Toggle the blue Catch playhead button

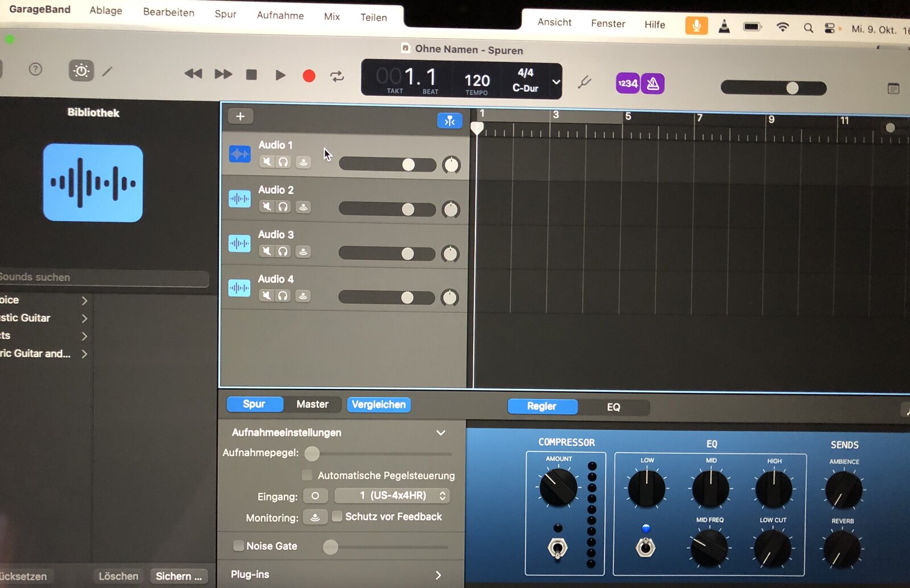tap(449, 121)
